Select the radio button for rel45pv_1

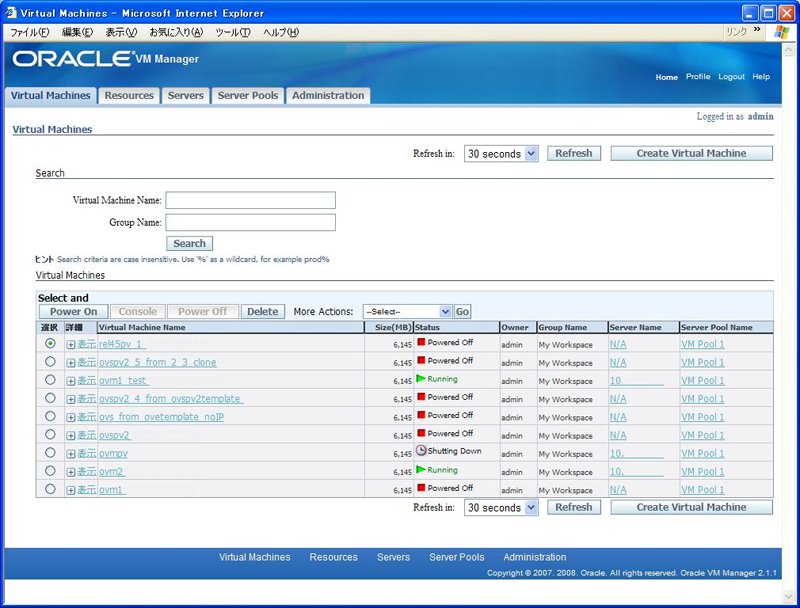point(50,343)
